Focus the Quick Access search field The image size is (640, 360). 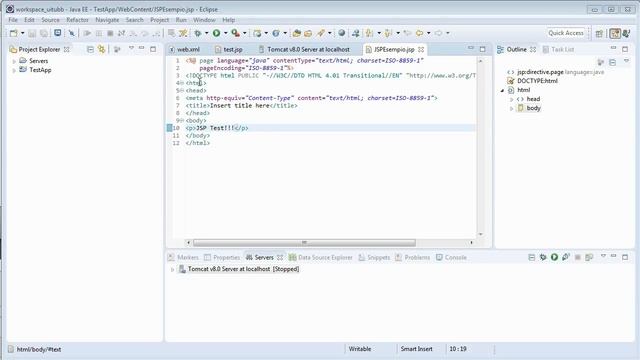pyautogui.click(x=566, y=33)
